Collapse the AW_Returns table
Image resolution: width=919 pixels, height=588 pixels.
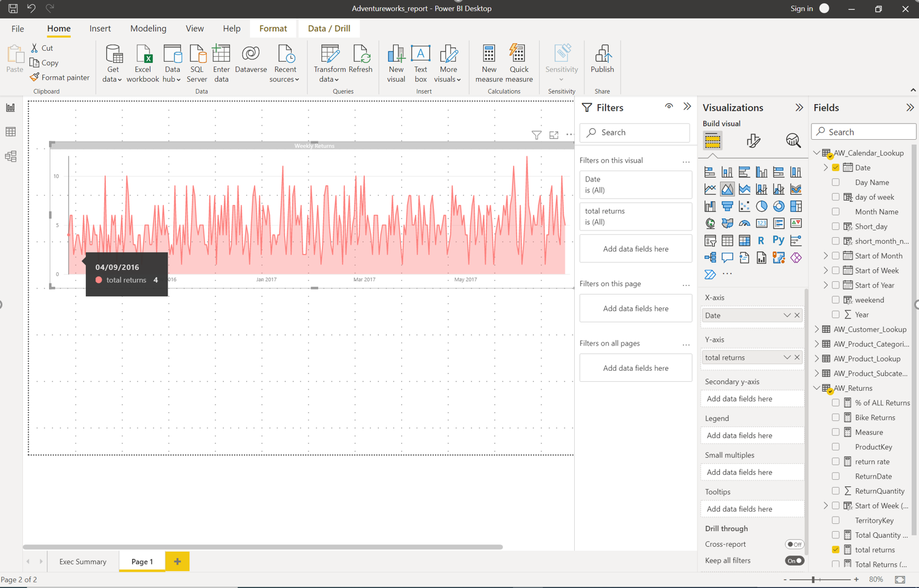point(817,388)
